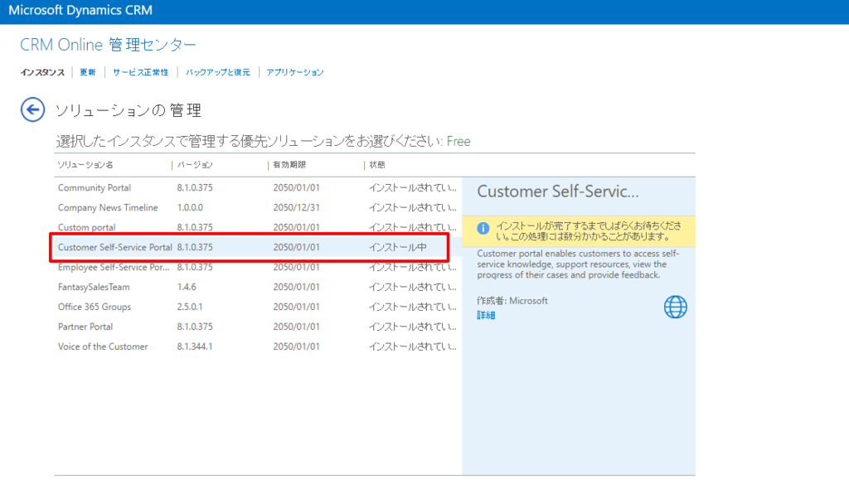Screen dimensions: 849x504
Task: Click the Customer portal description paragraph
Action: click(x=578, y=264)
